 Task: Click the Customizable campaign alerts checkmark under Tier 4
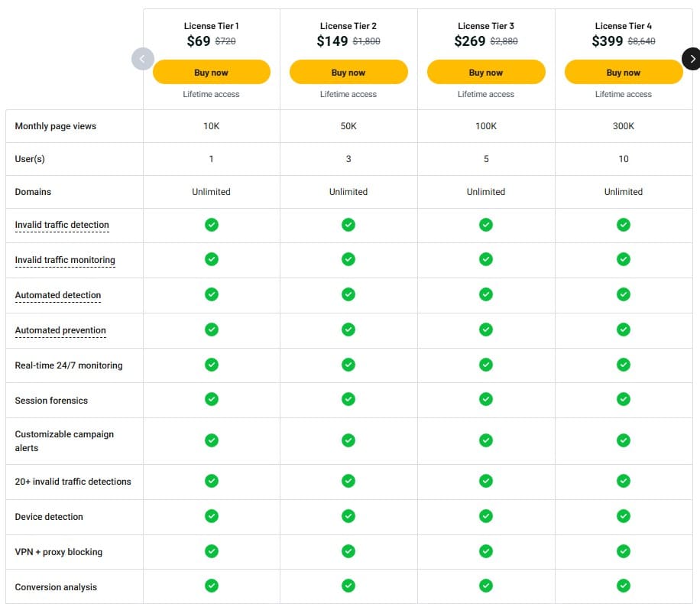(624, 440)
